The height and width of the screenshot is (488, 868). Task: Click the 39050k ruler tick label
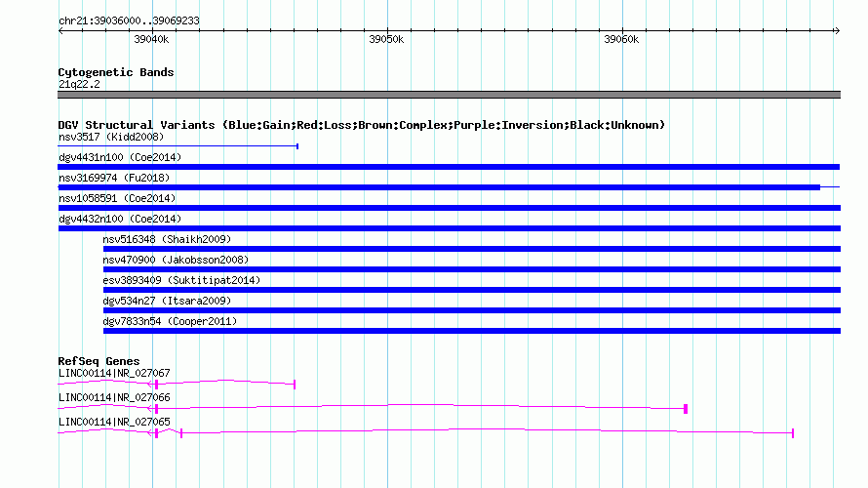(x=386, y=39)
